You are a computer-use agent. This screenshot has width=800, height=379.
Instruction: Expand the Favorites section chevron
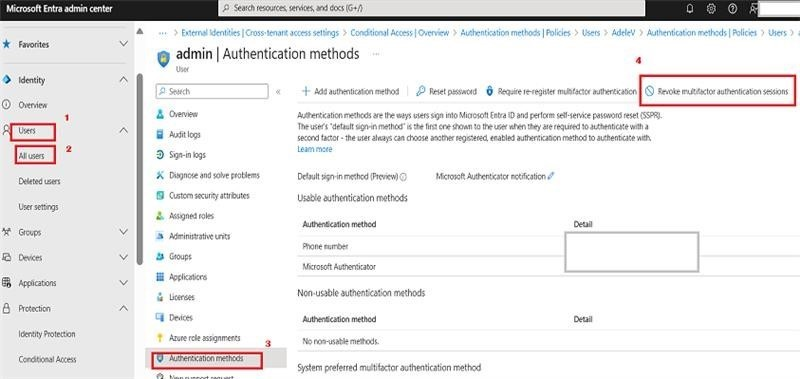click(x=123, y=44)
